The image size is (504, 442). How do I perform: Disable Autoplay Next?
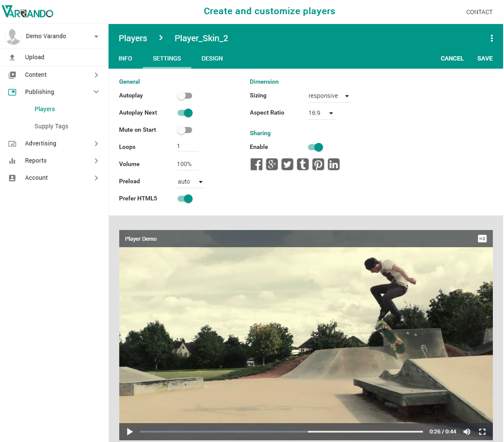point(184,112)
